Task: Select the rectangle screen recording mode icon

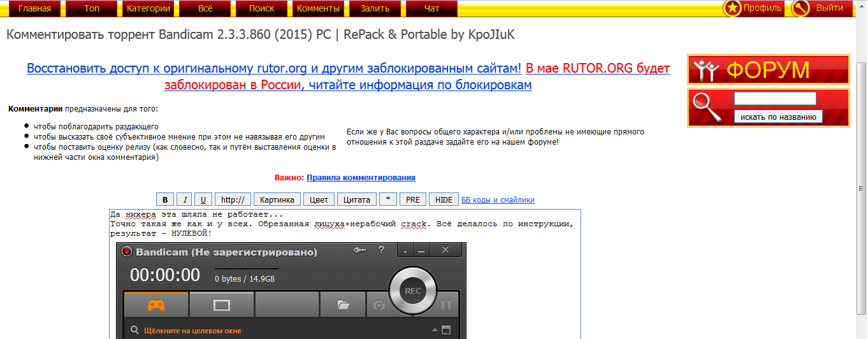Action: pyautogui.click(x=221, y=305)
